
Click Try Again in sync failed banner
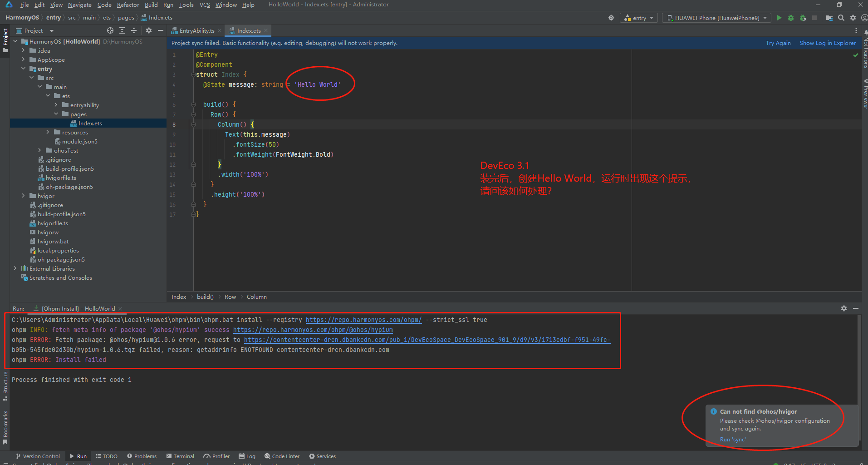778,43
